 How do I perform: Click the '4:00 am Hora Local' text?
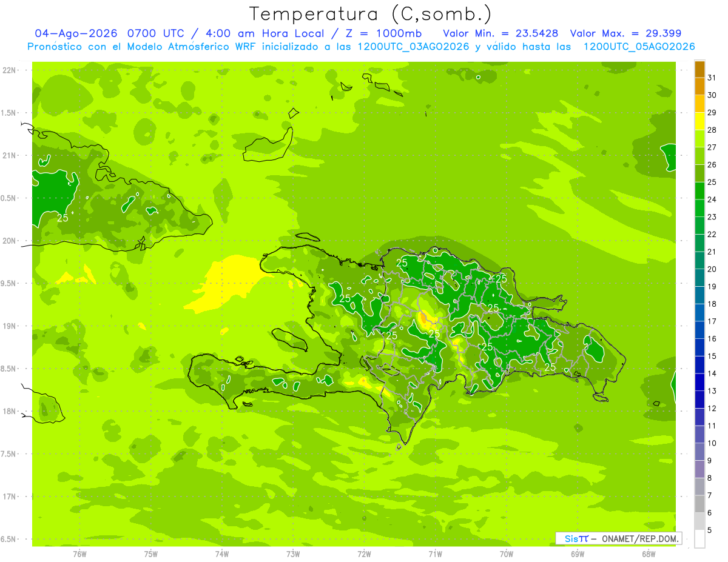(x=265, y=33)
